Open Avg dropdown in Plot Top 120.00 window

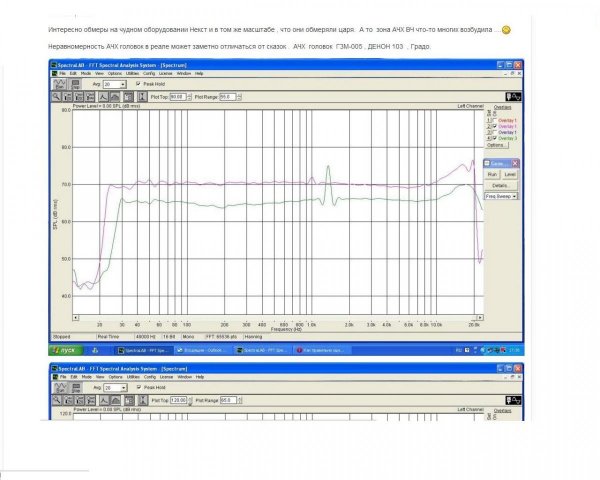[x=124, y=388]
